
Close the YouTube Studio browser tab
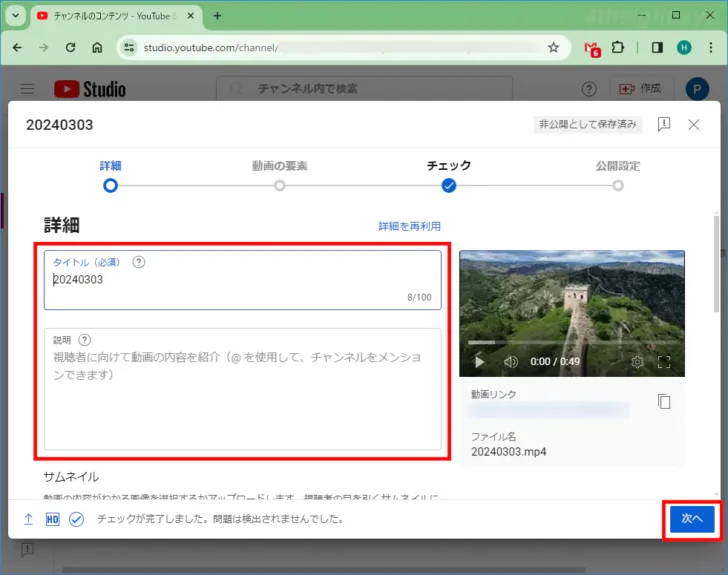(x=190, y=16)
